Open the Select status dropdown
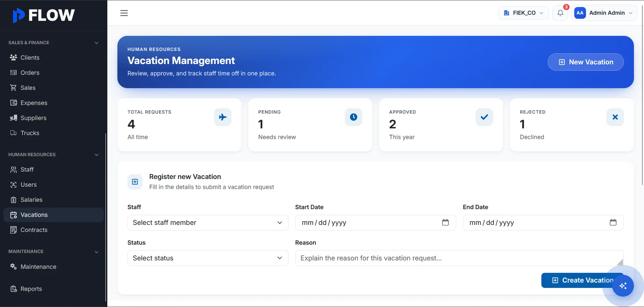This screenshot has width=644, height=307. coord(208,258)
